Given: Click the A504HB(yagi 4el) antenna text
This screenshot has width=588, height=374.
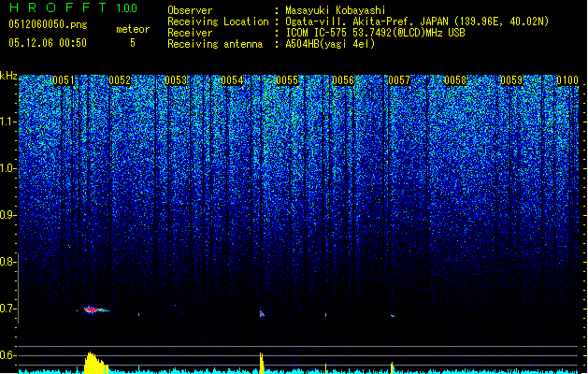Looking at the screenshot, I should pos(330,44).
